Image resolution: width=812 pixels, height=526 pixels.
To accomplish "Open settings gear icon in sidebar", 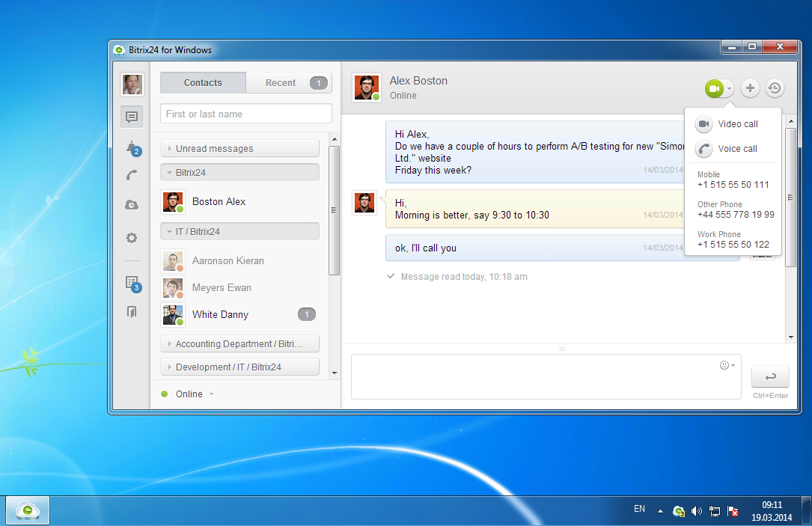I will 132,238.
